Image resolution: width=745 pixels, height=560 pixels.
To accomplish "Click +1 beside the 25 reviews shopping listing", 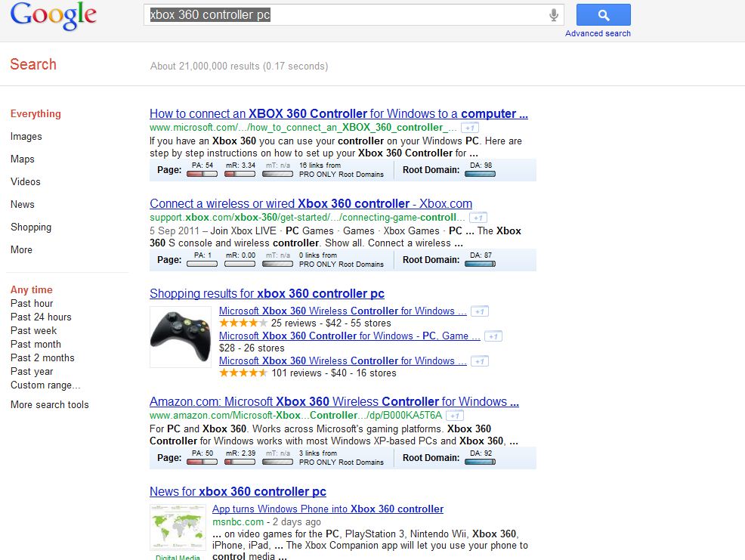I will point(479,311).
